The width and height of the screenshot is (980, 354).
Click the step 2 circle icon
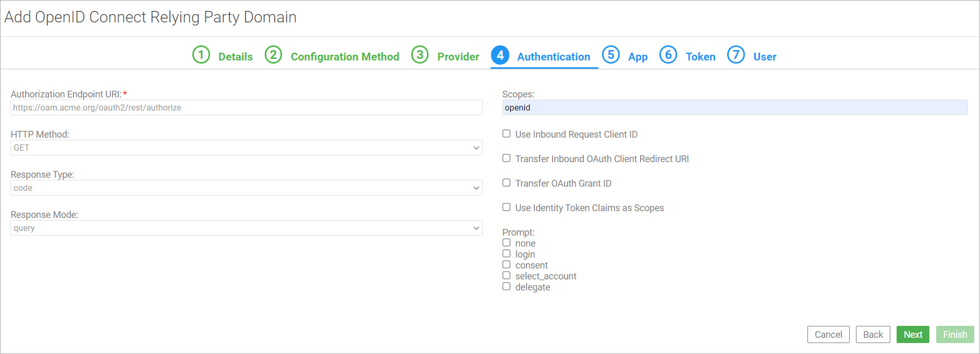coord(273,55)
